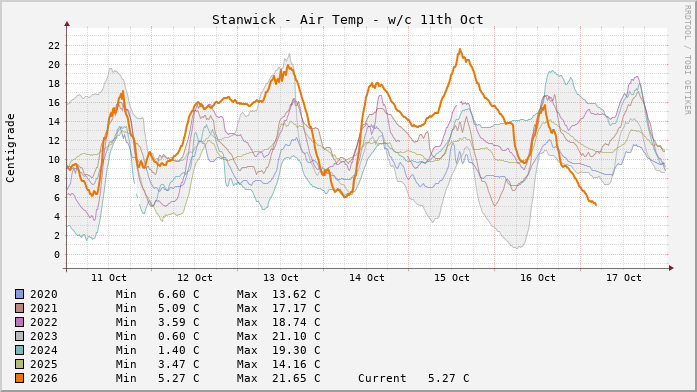Click the '12 Oct' x-axis label
The width and height of the screenshot is (697, 392).
tap(195, 278)
